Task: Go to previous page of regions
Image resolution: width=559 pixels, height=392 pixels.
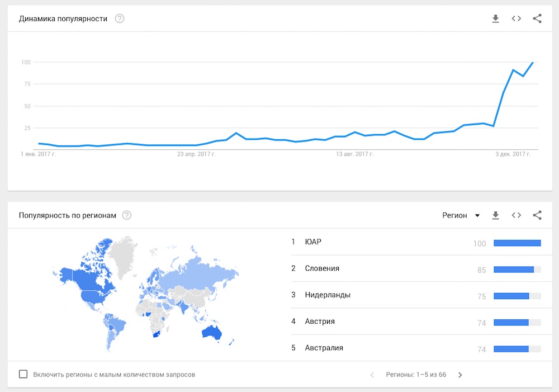Action: (372, 375)
